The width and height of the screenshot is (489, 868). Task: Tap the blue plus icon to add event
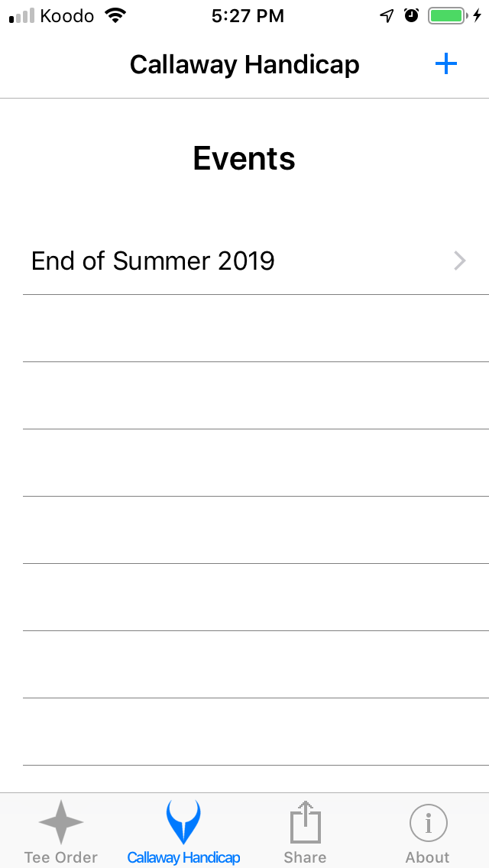point(445,63)
